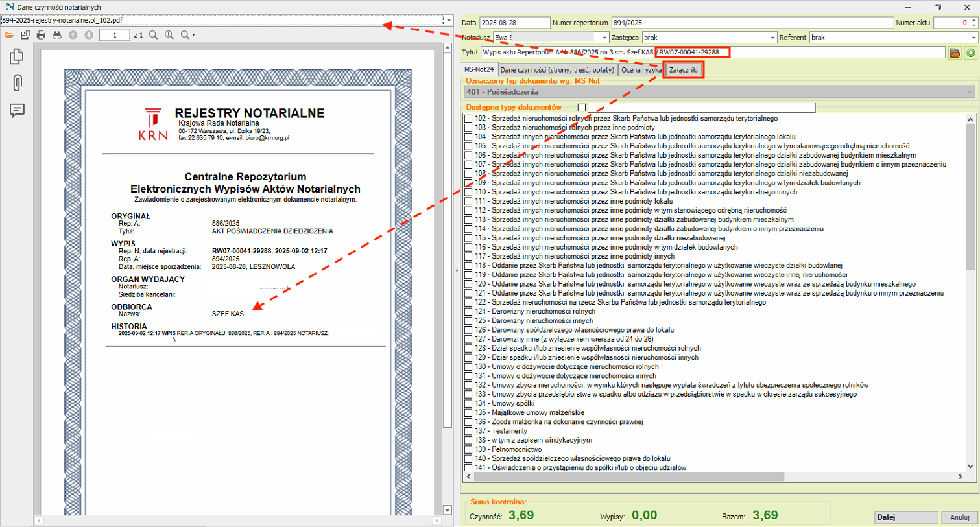Click the Anuluj button
980x527 pixels.
tap(959, 517)
